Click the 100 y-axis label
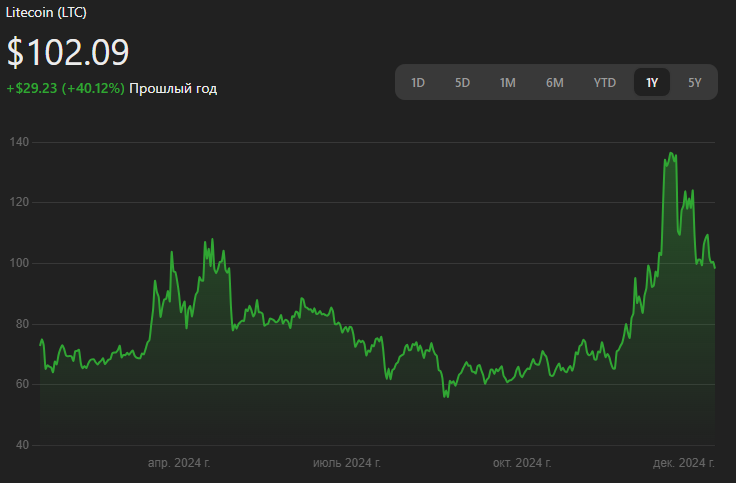The width and height of the screenshot is (736, 483). (x=19, y=263)
